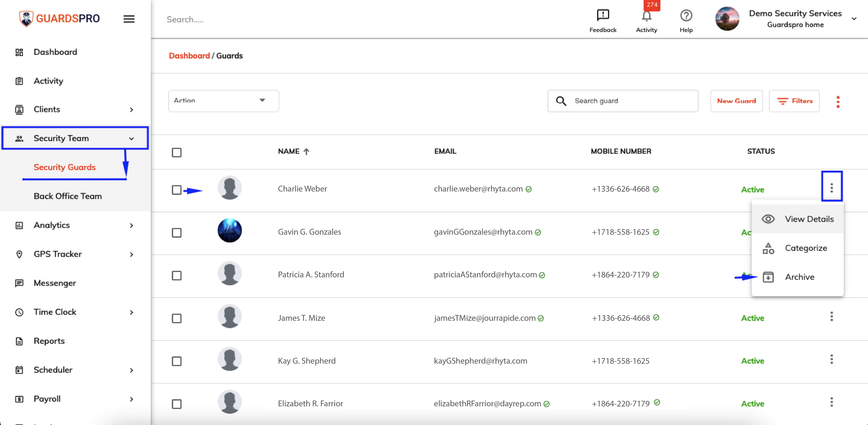
Task: Open the red three-dot options menu
Action: tap(838, 102)
